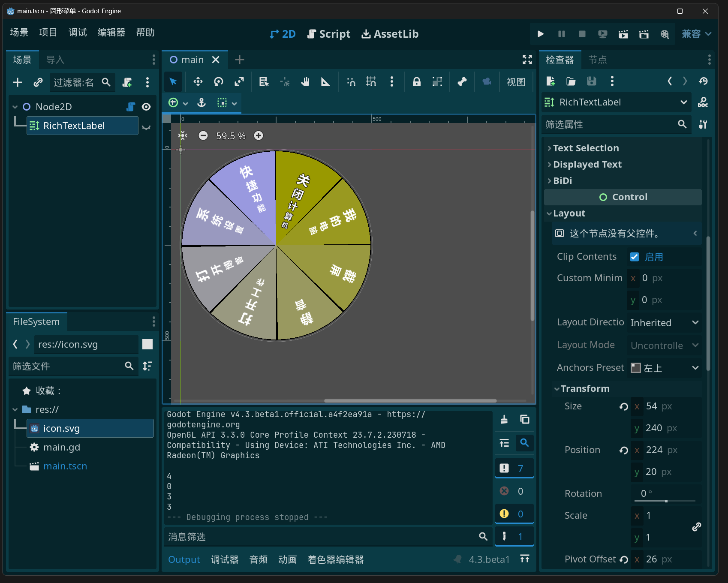The height and width of the screenshot is (583, 728).
Task: Select the Move mode tool in viewport toolbar
Action: pyautogui.click(x=198, y=82)
